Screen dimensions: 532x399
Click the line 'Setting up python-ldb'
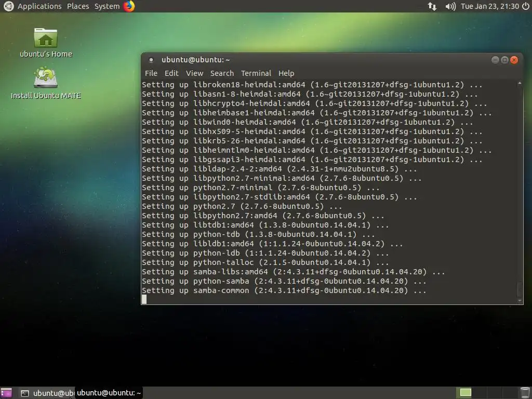click(265, 253)
